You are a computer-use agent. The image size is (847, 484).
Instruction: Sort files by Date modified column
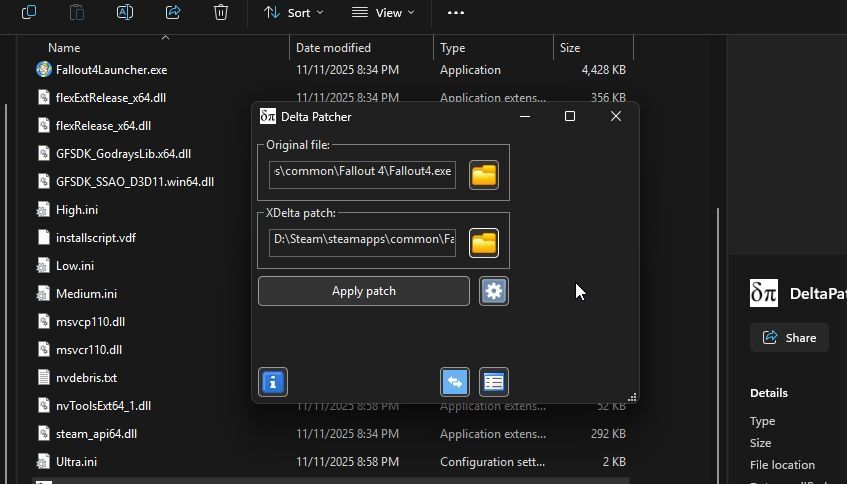coord(333,48)
